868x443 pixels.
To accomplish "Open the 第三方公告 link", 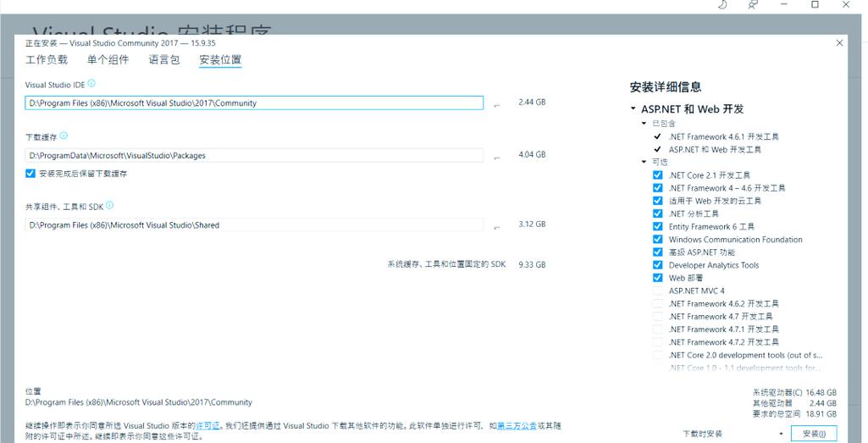I will point(517,426).
